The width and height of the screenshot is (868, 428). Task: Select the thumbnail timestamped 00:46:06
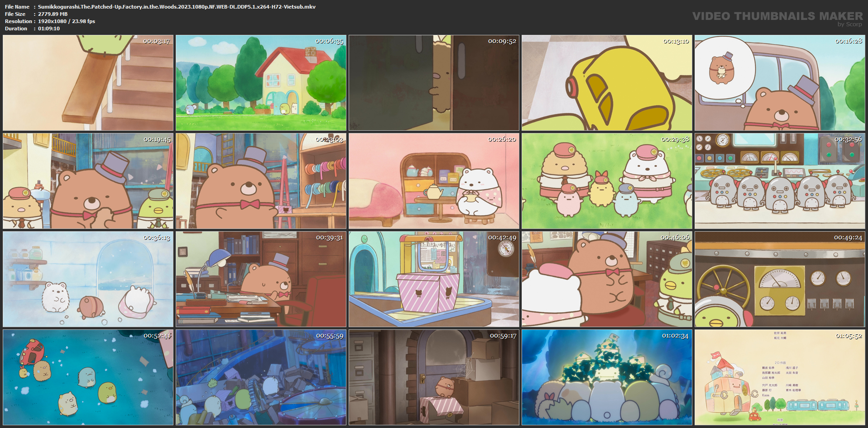[x=607, y=279]
